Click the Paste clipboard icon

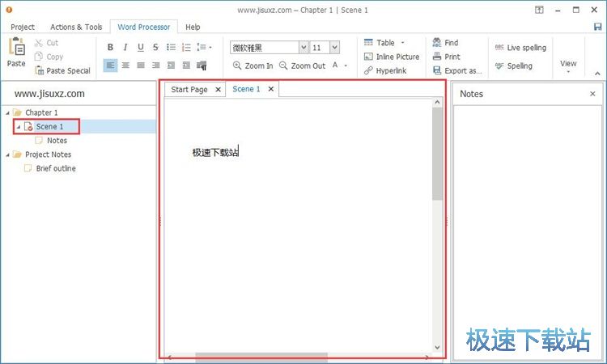17,47
